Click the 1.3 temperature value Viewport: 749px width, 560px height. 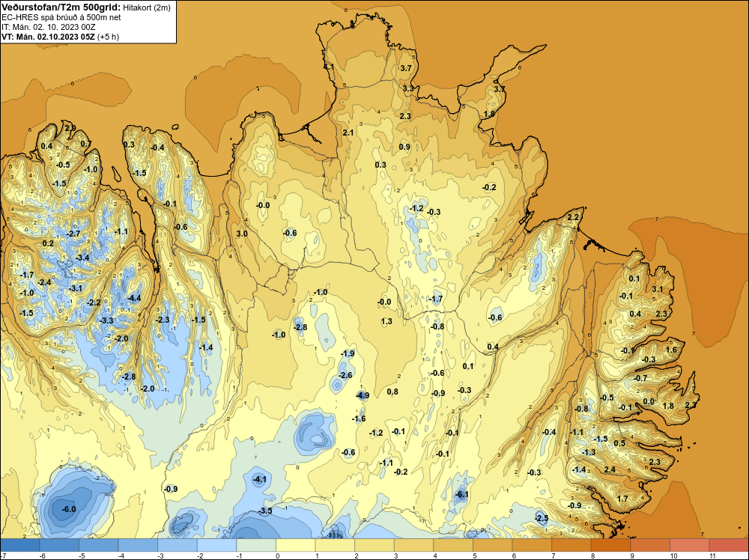(386, 321)
